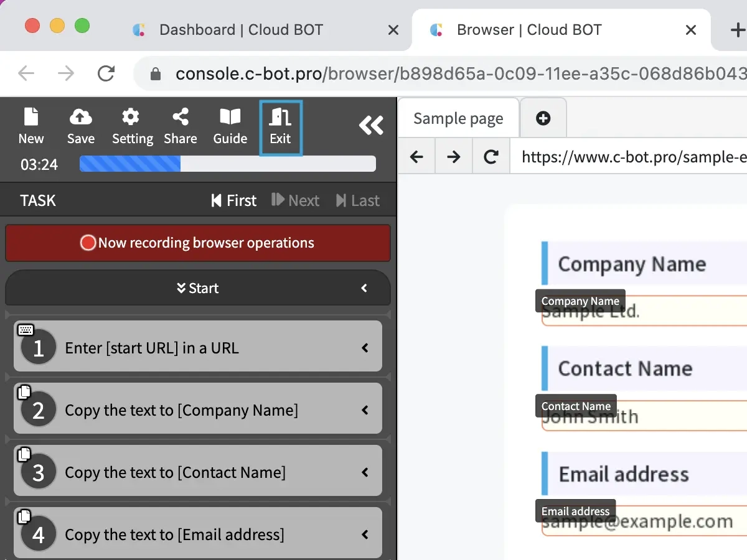Select step 3 Copy text to Contact Name
This screenshot has width=747, height=560.
(x=175, y=472)
